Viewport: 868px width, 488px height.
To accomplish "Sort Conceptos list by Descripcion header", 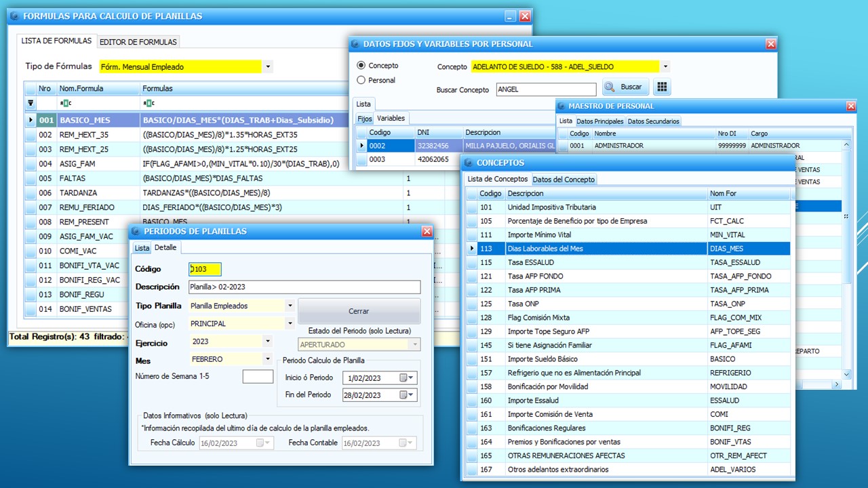I will point(606,193).
